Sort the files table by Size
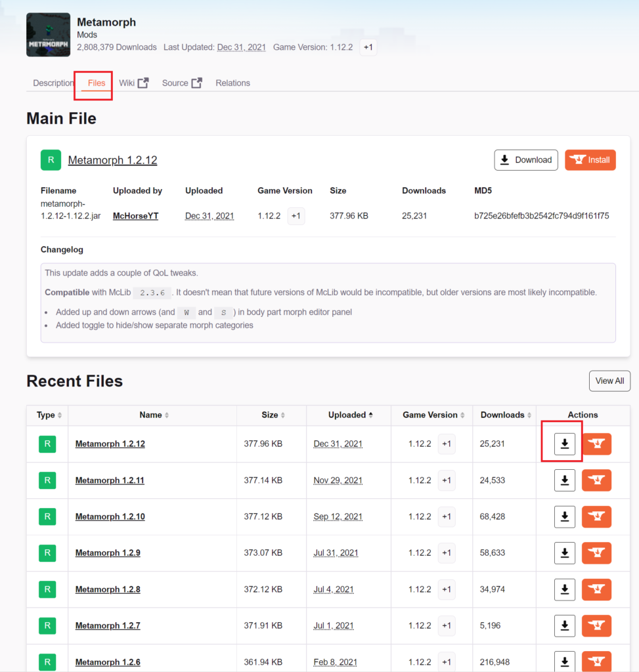 click(271, 415)
